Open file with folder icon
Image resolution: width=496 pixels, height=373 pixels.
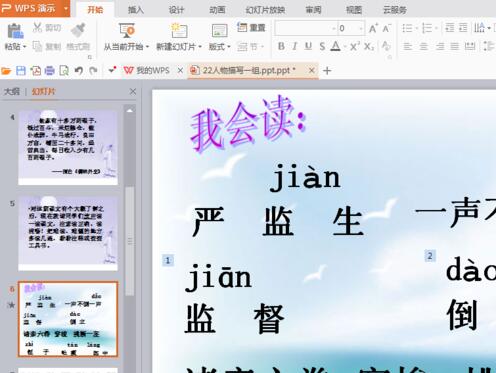click(6, 71)
